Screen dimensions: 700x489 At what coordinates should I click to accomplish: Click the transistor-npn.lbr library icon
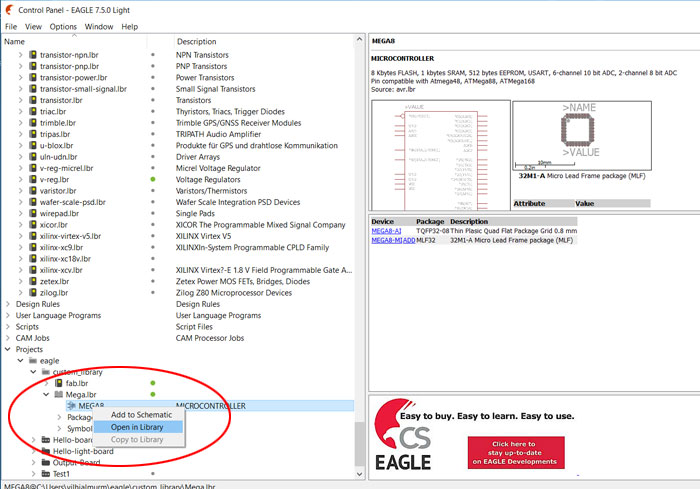coord(33,55)
